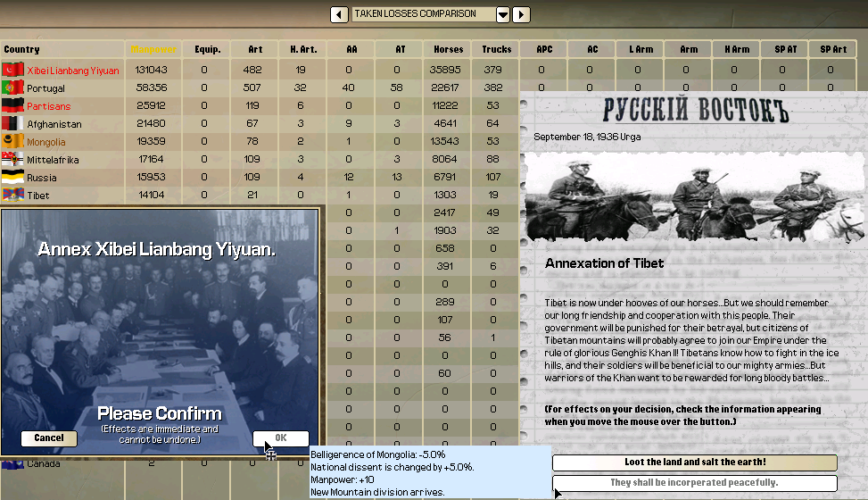Screen dimensions: 868x500
Task: Sort by the AT column header
Action: pyautogui.click(x=401, y=49)
